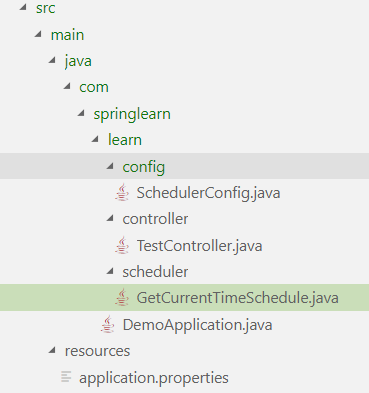The width and height of the screenshot is (369, 393).
Task: Collapse the main folder arrow
Action: (38, 34)
